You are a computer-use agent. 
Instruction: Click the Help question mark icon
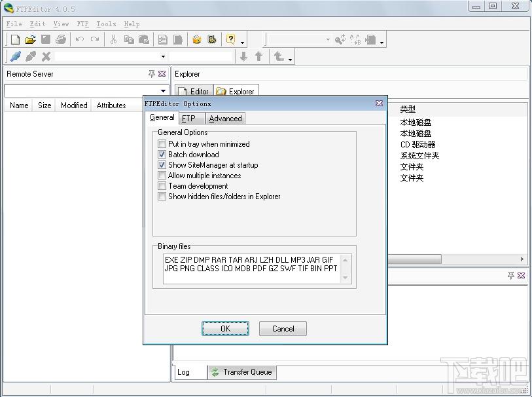coord(230,39)
